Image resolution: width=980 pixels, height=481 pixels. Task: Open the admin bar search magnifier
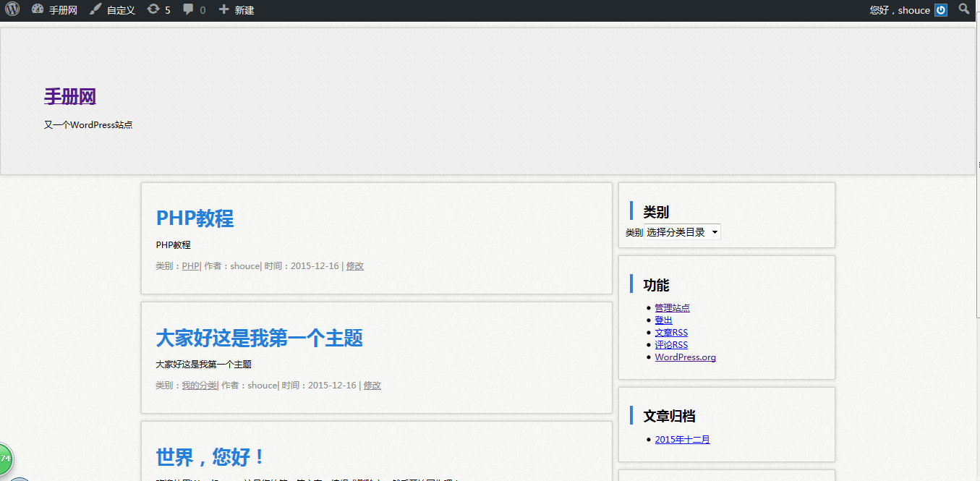(964, 9)
